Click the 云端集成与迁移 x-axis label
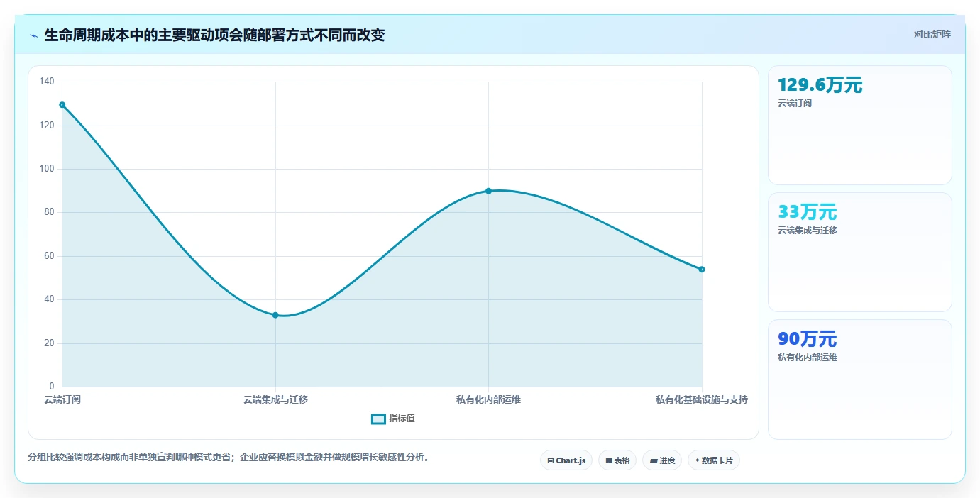 tap(275, 399)
